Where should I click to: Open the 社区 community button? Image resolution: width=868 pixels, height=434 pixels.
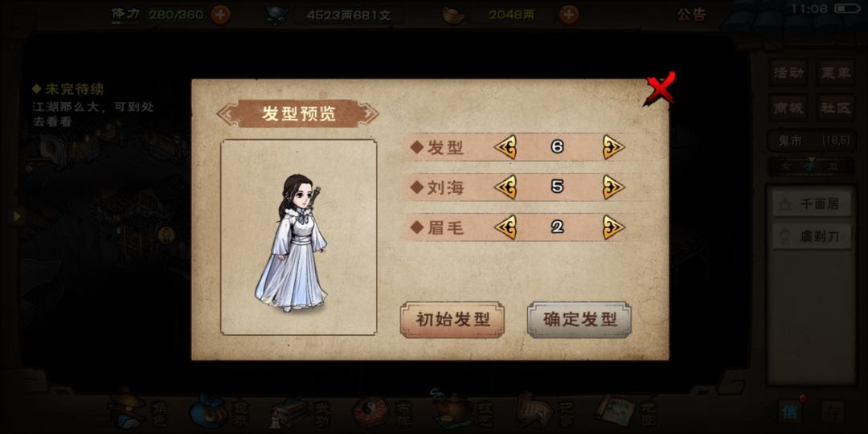coord(835,108)
